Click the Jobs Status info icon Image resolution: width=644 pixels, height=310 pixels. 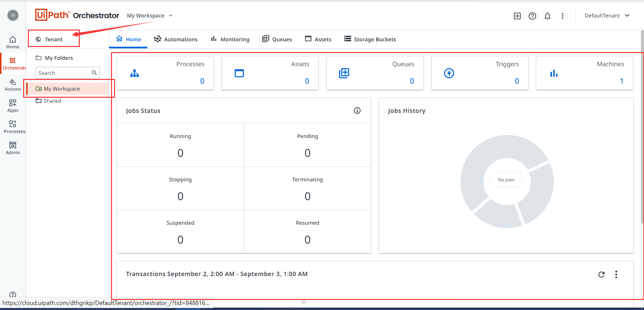[357, 110]
